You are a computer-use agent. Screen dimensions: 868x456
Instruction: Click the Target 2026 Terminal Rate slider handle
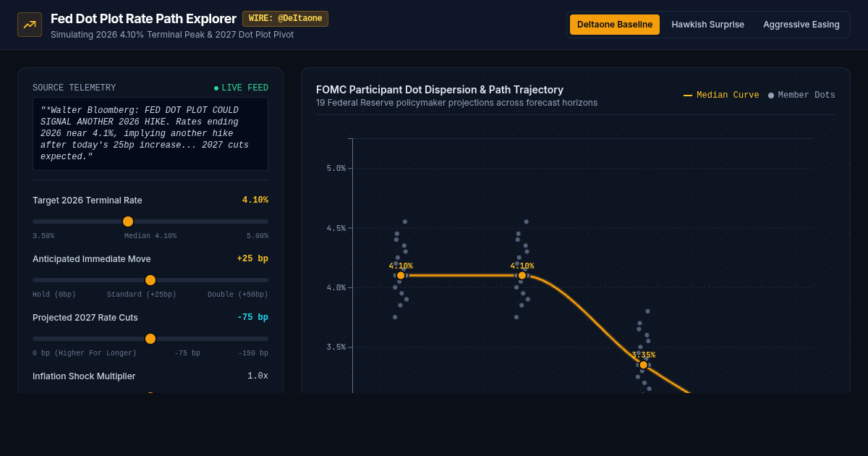click(x=128, y=221)
